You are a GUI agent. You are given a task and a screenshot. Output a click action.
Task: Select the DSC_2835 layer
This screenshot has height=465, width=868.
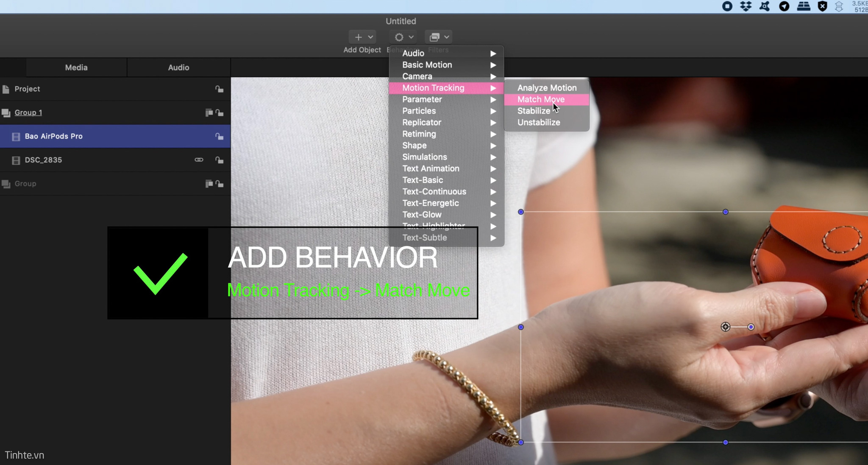pyautogui.click(x=115, y=160)
